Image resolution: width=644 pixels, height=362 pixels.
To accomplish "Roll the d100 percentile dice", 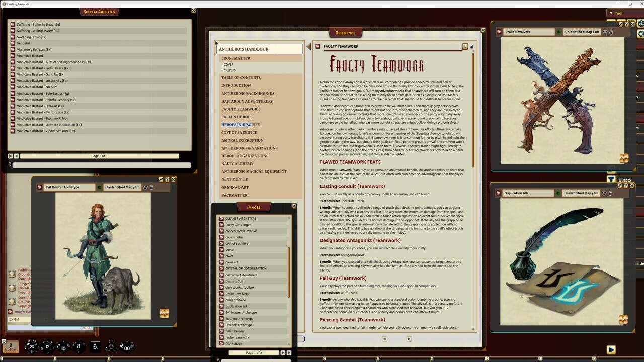I will [x=126, y=347].
